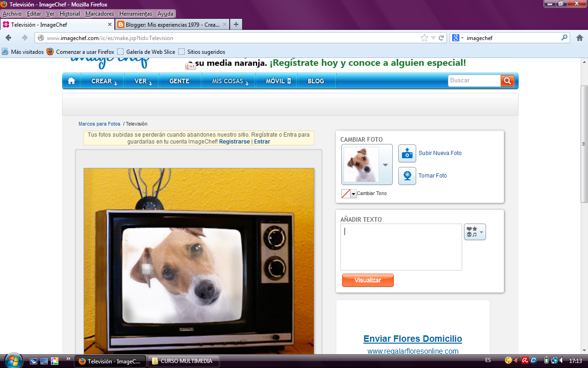Open the symbols picker beside the text box
Image resolution: width=588 pixels, height=368 pixels.
pyautogui.click(x=475, y=232)
